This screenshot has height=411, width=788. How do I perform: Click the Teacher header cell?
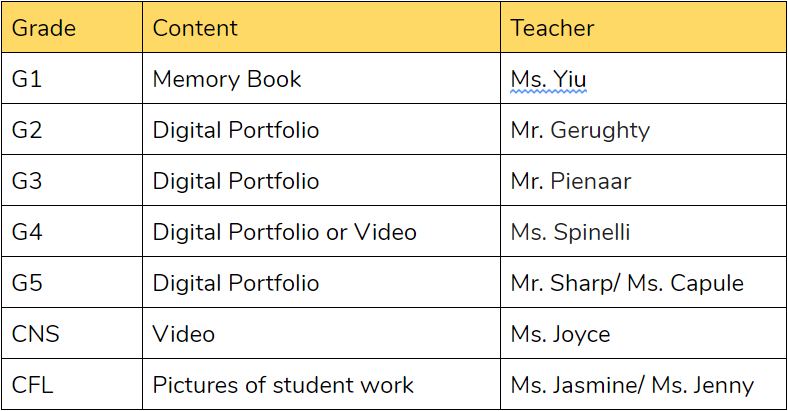tap(643, 27)
